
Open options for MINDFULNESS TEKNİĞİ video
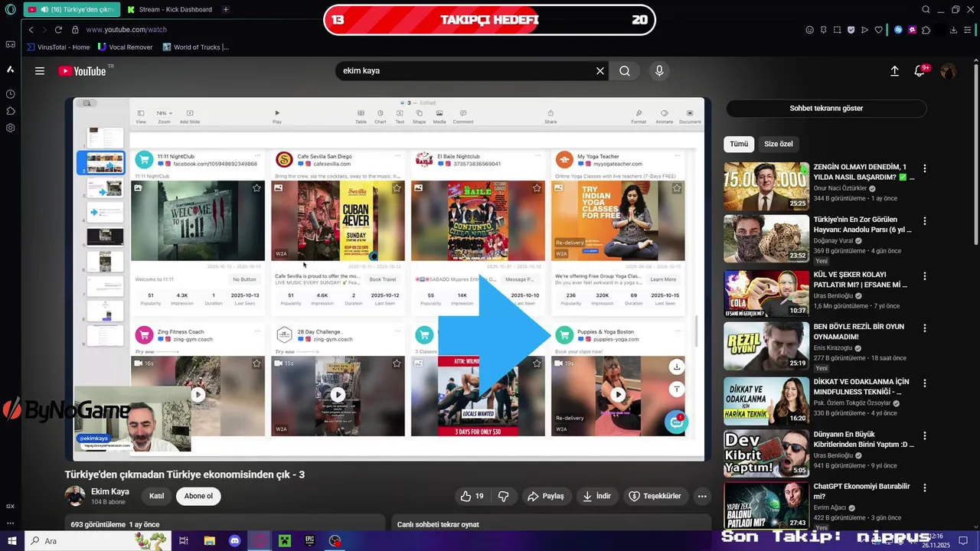[925, 383]
